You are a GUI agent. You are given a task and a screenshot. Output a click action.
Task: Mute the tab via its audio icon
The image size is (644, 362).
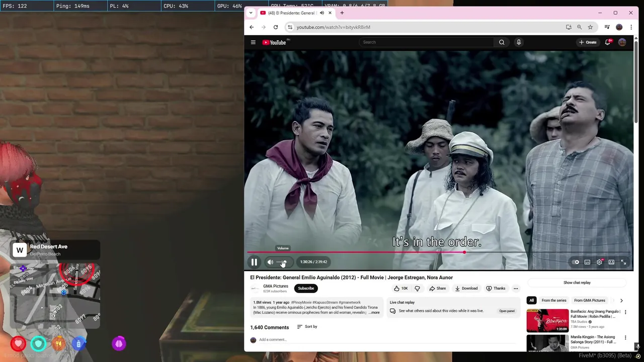(322, 13)
